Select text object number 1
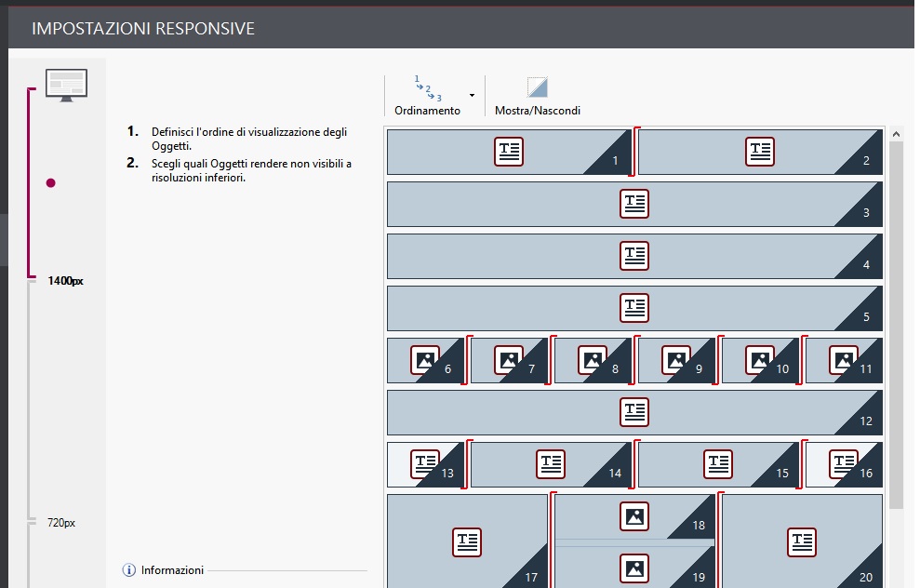The height and width of the screenshot is (588, 920). 509,152
